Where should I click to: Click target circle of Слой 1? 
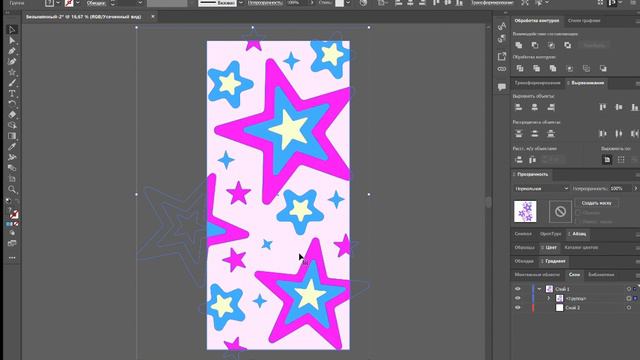tap(629, 289)
